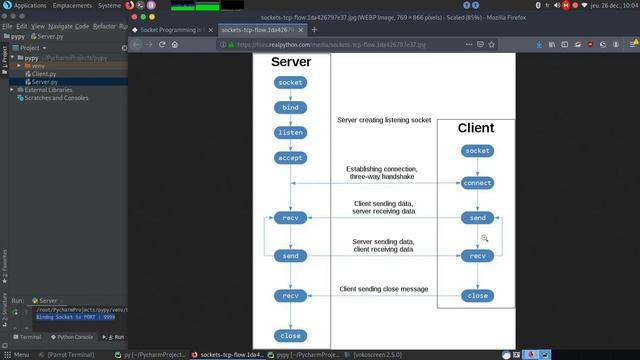Viewport: 640px width, 360px height.
Task: Open volume control in system tray
Action: [x=557, y=5]
